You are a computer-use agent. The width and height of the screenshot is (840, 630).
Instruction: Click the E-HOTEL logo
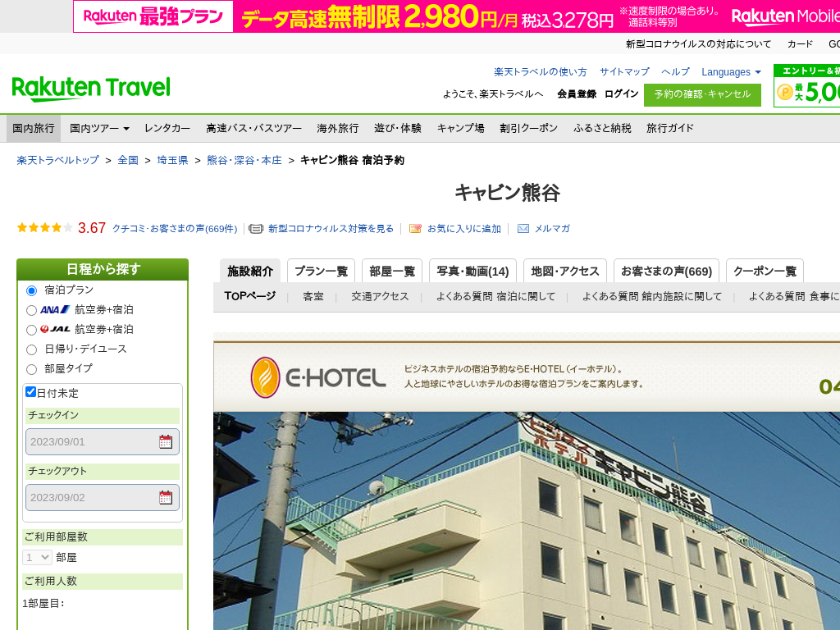pyautogui.click(x=318, y=377)
